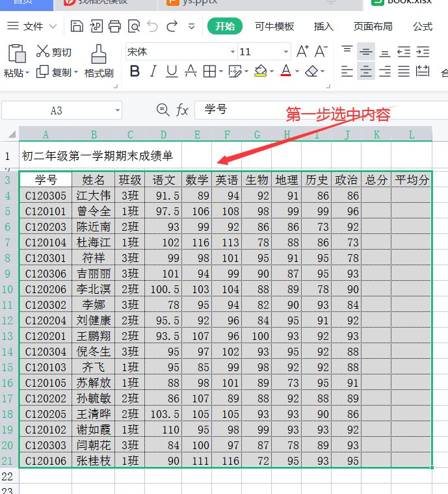The image size is (448, 494).
Task: Expand the 复制 copy options arrow
Action: (76, 72)
